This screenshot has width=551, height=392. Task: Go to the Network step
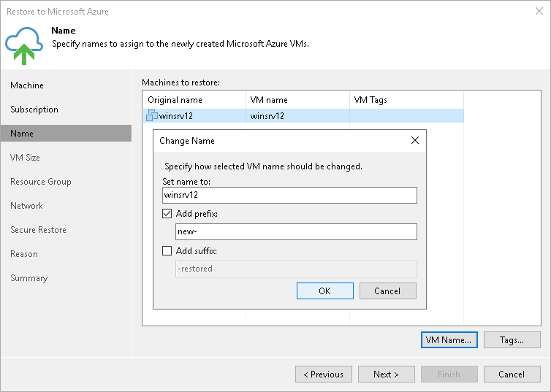click(26, 206)
